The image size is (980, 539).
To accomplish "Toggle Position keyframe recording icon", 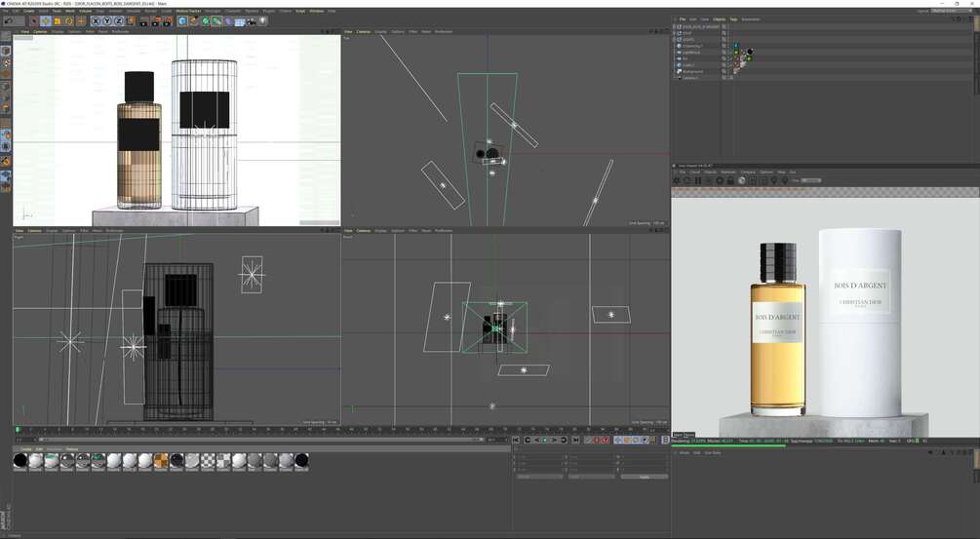I will click(x=617, y=440).
